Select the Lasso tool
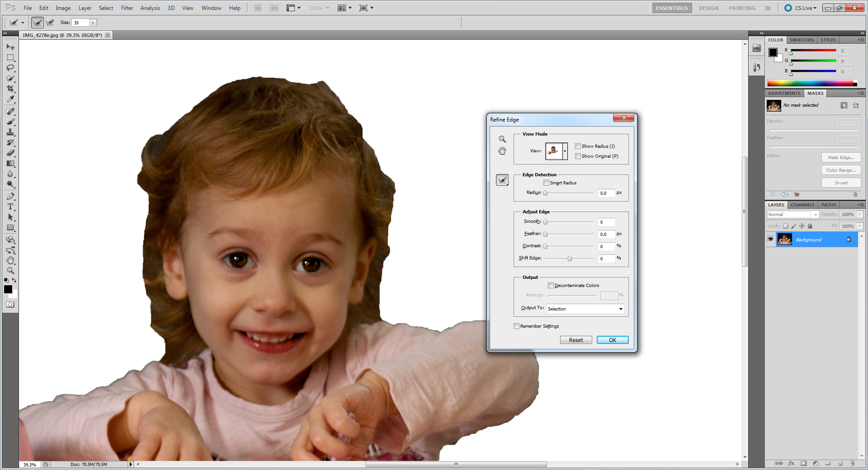Image resolution: width=868 pixels, height=470 pixels. [x=10, y=68]
